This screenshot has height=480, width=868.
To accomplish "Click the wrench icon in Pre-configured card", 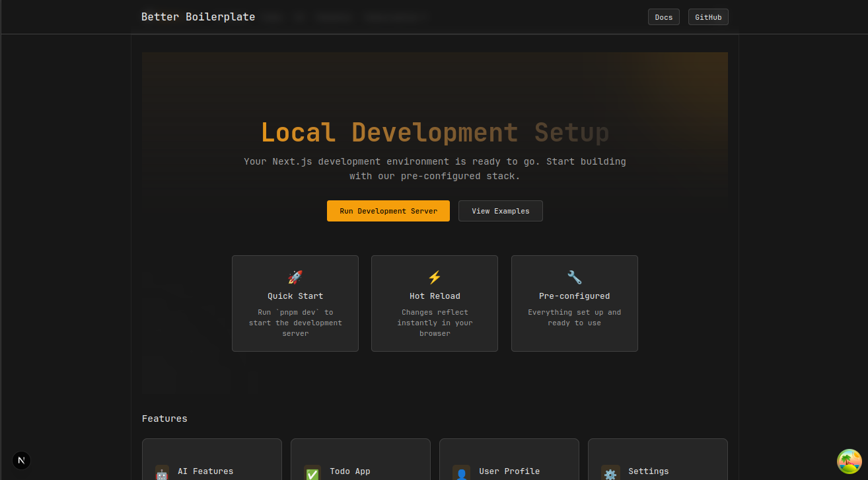I will (x=575, y=277).
